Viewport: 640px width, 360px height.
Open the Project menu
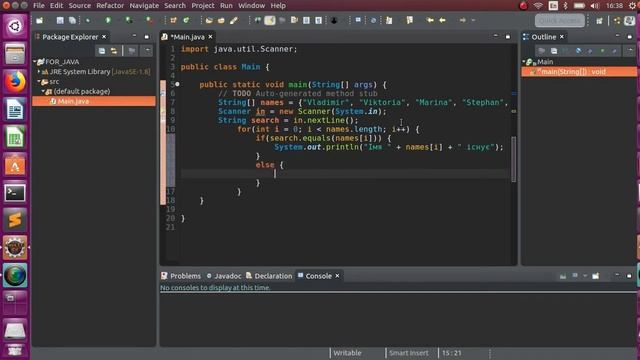pos(203,6)
